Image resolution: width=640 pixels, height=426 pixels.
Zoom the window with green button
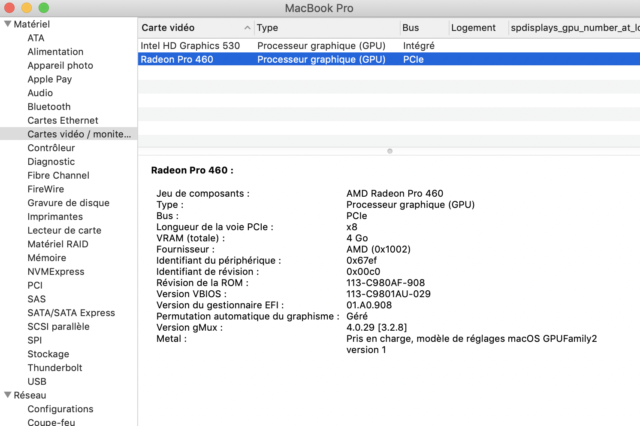point(44,8)
